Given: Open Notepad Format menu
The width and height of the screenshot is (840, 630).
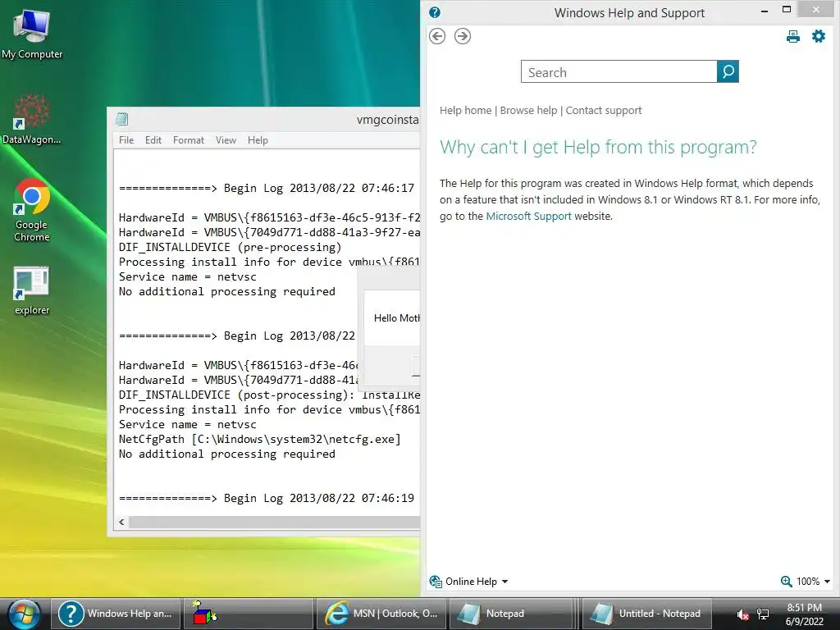Looking at the screenshot, I should pyautogui.click(x=189, y=139).
